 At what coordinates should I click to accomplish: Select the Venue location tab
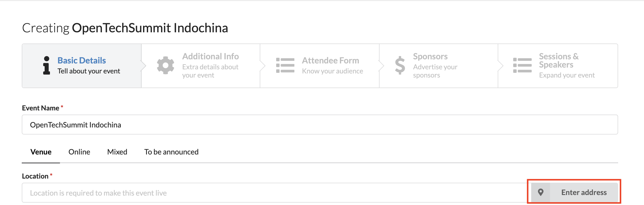[x=41, y=152]
